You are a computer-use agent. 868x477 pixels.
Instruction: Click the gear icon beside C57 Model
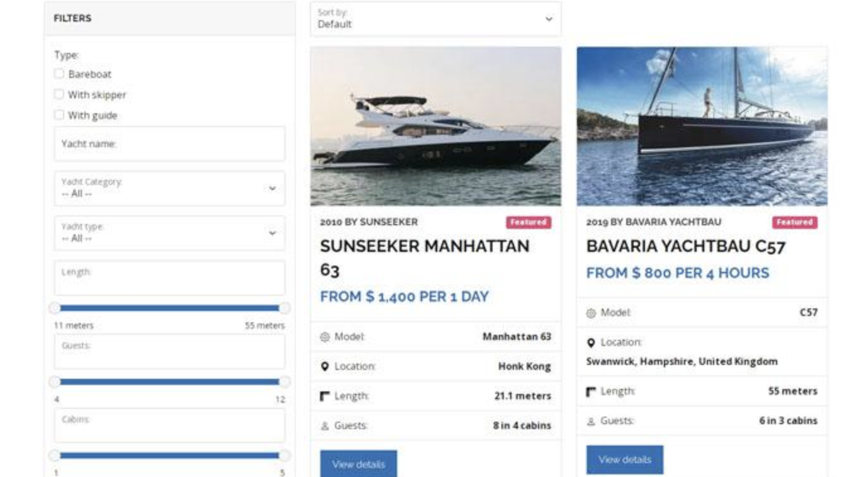pos(591,312)
